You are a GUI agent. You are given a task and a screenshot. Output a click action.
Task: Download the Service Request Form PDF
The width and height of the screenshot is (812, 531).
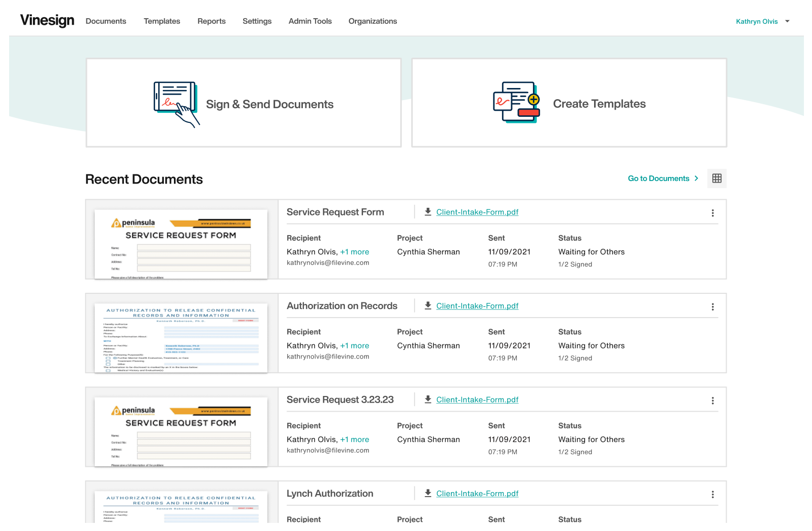[427, 212]
